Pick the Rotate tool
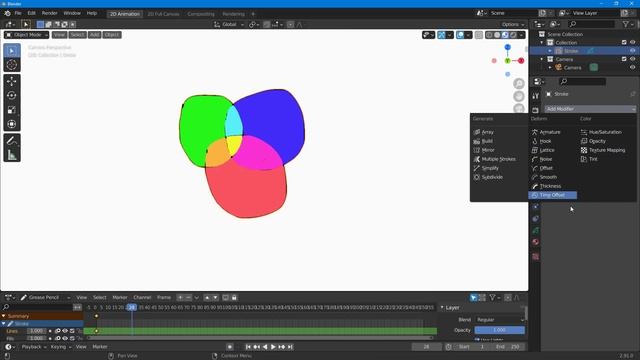 tap(12, 96)
